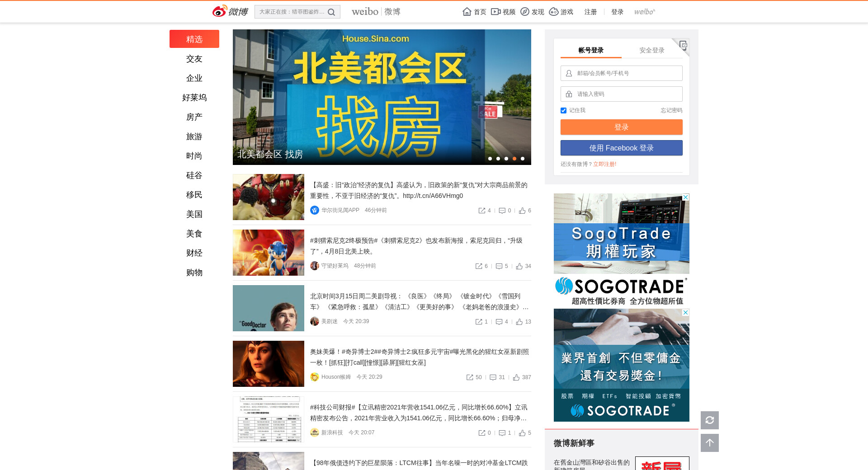Toggle the 记住我 remember me checkbox
This screenshot has height=470, width=868.
pyautogui.click(x=563, y=111)
